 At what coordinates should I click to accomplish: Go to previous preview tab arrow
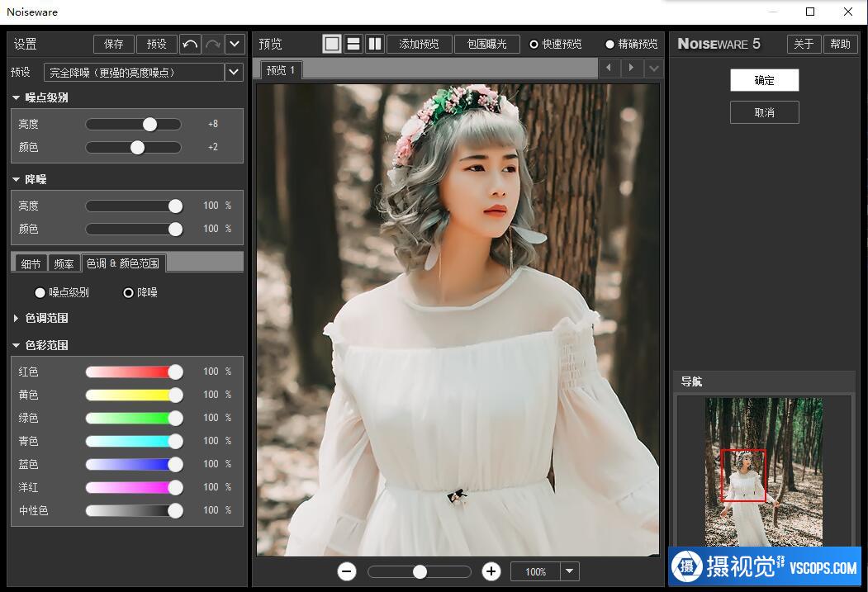point(609,68)
